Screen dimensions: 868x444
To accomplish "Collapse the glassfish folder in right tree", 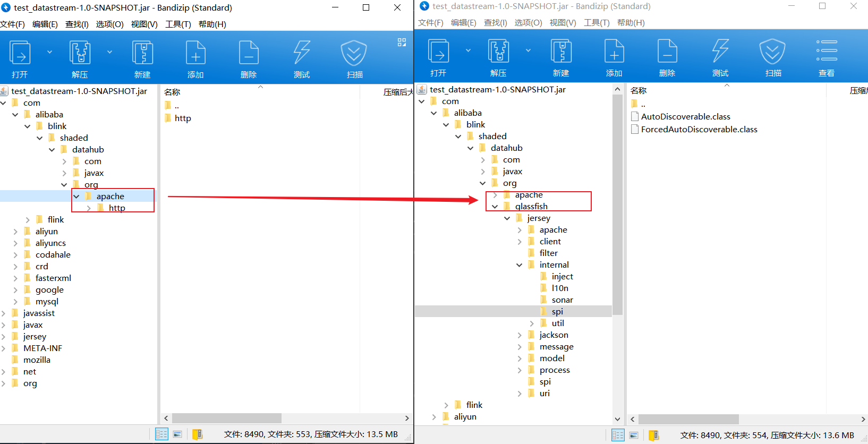I will (495, 207).
